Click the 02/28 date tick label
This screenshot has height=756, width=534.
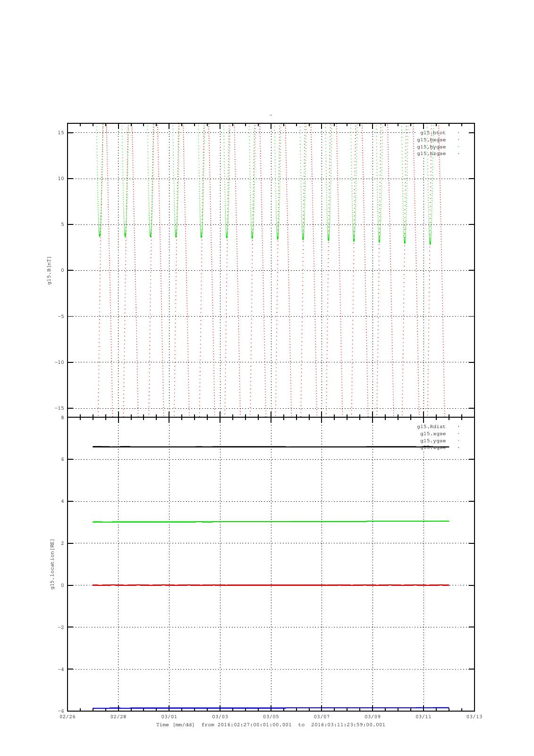tap(118, 717)
